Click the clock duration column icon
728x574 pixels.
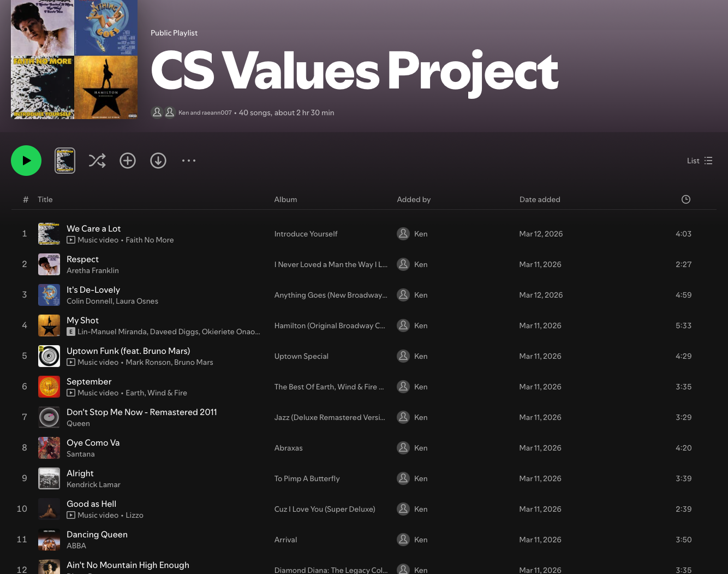[x=686, y=199]
